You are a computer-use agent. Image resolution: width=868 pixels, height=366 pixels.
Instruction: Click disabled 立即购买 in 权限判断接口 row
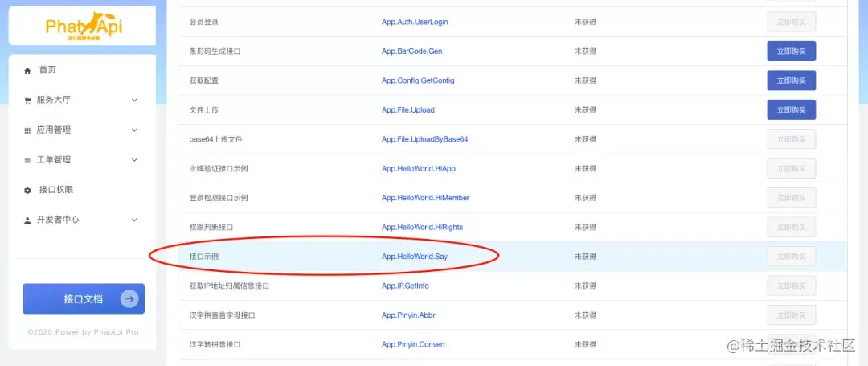(791, 227)
